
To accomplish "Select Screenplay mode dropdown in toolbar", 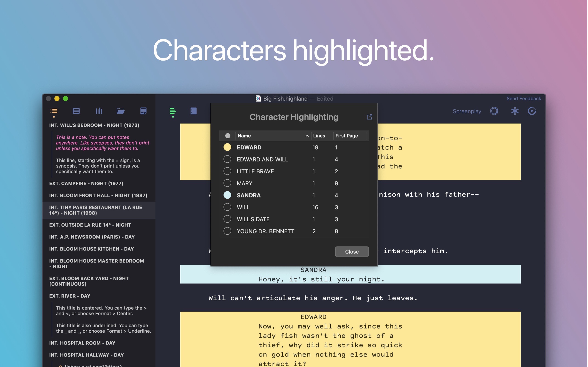I will click(x=466, y=111).
